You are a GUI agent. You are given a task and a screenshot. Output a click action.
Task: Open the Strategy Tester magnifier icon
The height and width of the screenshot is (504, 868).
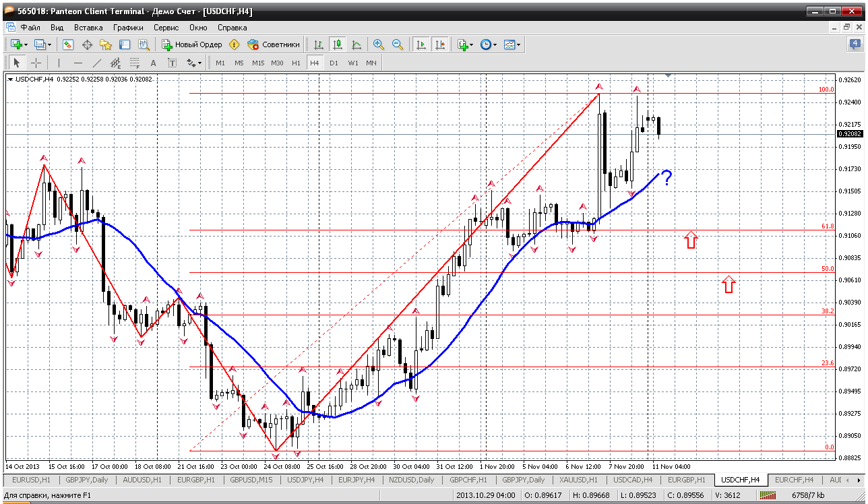tap(144, 44)
